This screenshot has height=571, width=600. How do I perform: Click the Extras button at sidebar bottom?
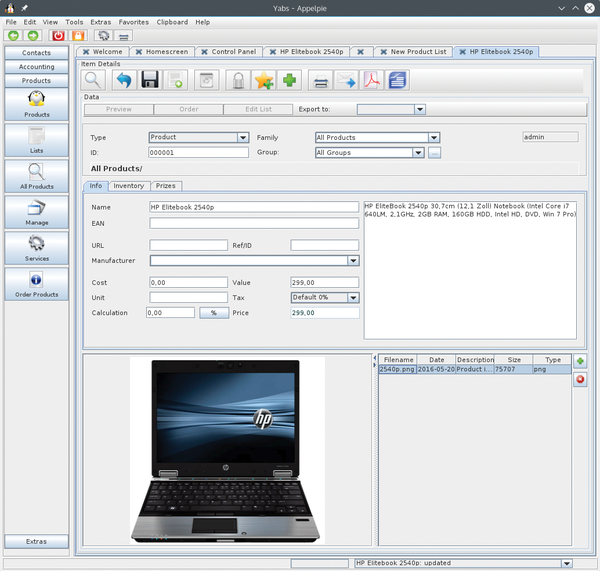click(x=37, y=542)
